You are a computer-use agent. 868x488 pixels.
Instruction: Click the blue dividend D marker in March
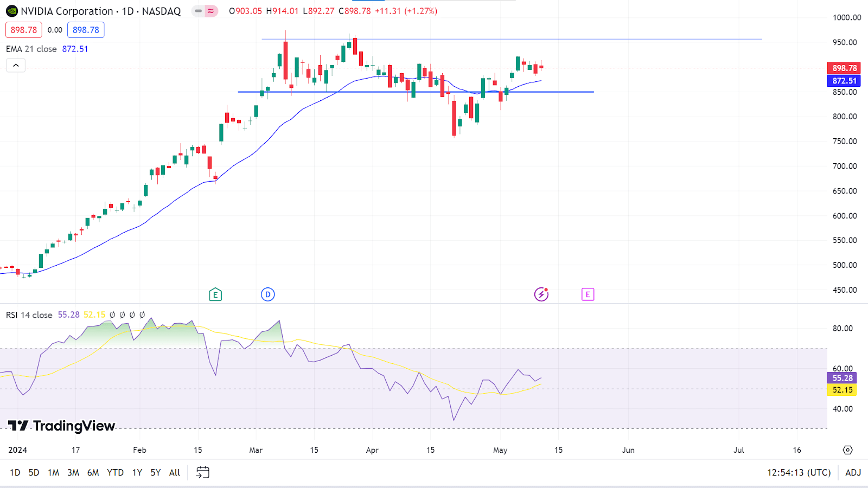[x=267, y=294]
